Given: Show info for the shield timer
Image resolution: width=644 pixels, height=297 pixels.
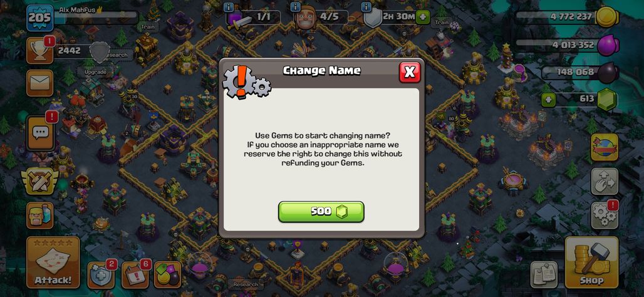Looking at the screenshot, I should [x=367, y=7].
